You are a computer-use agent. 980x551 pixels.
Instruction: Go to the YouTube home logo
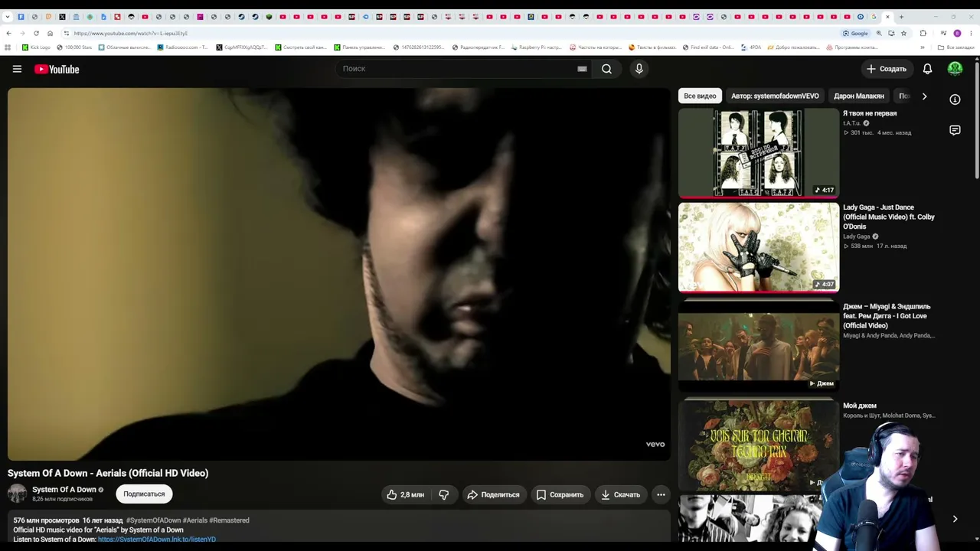(x=57, y=69)
